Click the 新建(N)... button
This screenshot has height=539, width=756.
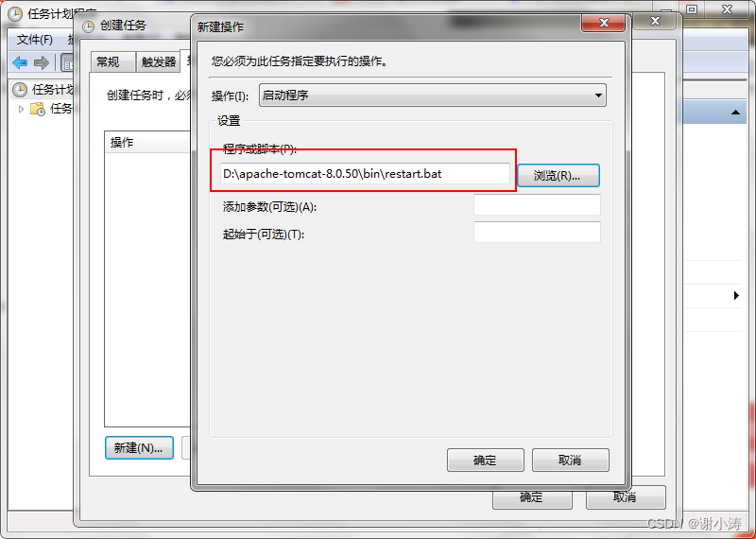(139, 448)
